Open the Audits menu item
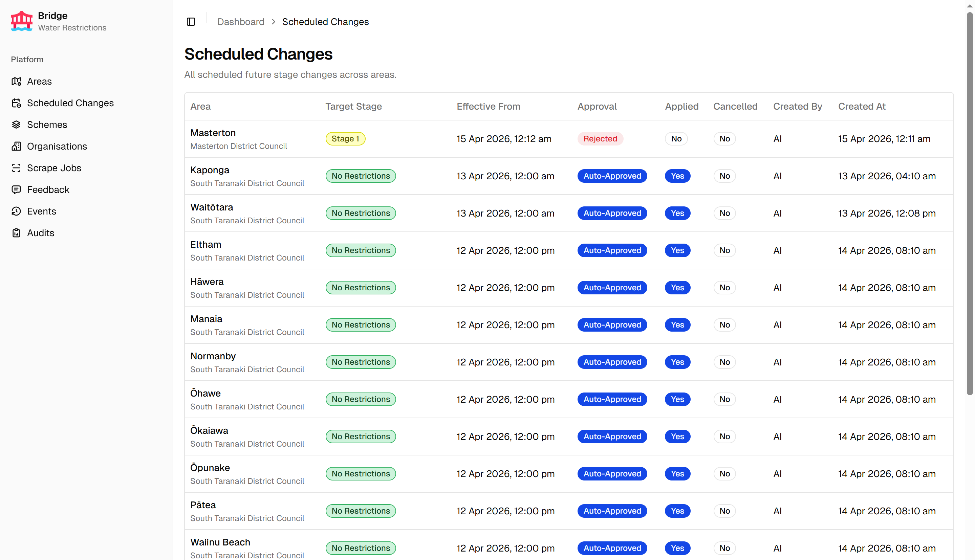This screenshot has height=560, width=975. (40, 233)
